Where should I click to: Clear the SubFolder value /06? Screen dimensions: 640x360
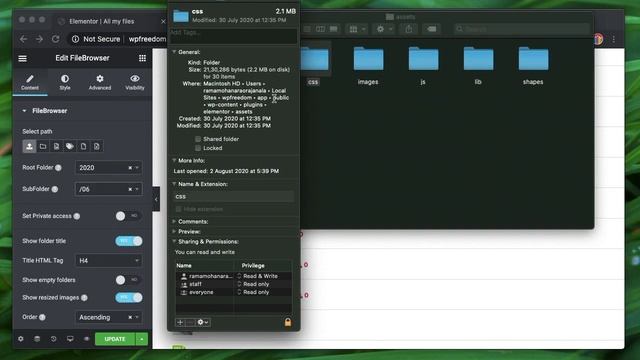(x=130, y=189)
